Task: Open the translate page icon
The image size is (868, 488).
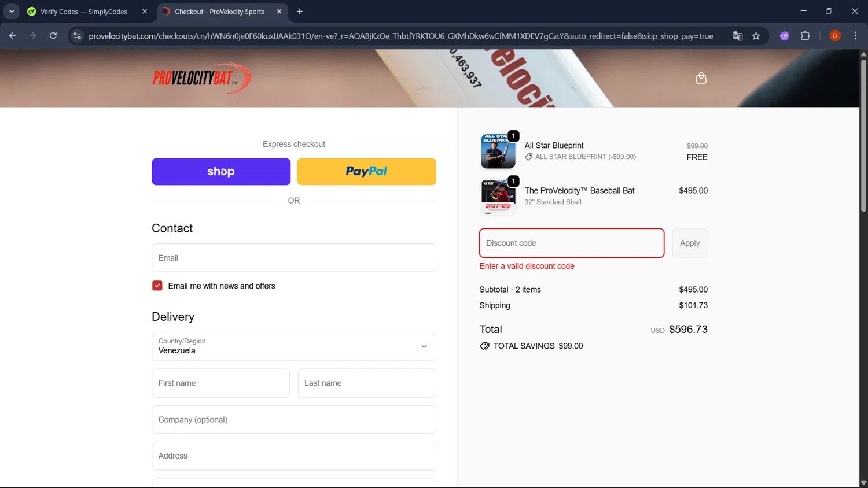Action: pyautogui.click(x=738, y=36)
